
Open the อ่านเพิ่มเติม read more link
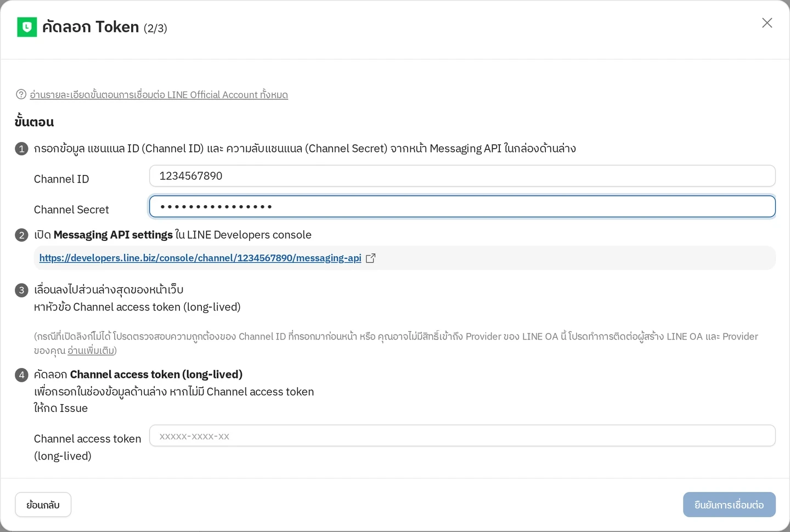click(91, 350)
